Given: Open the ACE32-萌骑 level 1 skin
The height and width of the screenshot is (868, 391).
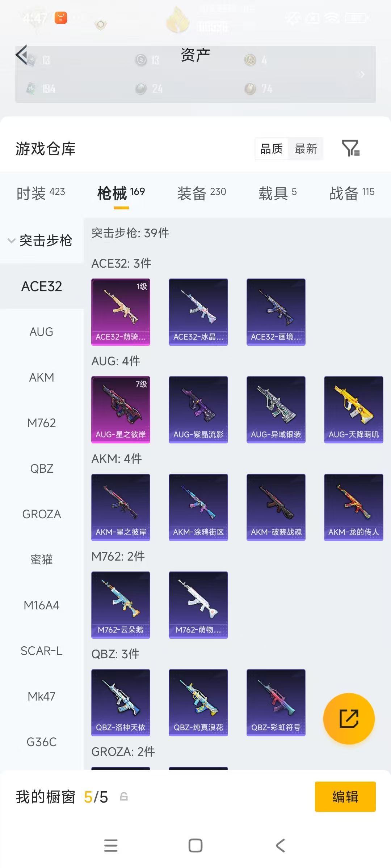Looking at the screenshot, I should pos(121,312).
